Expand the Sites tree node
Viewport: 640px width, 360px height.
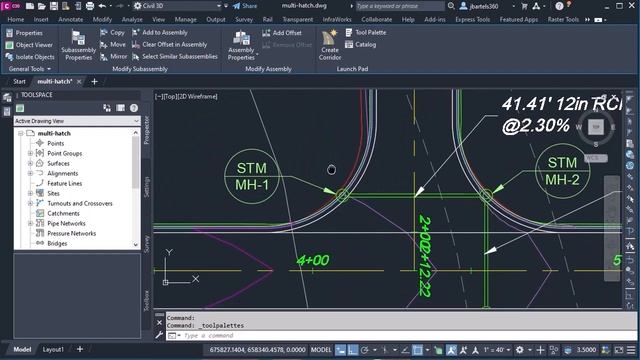[30, 193]
